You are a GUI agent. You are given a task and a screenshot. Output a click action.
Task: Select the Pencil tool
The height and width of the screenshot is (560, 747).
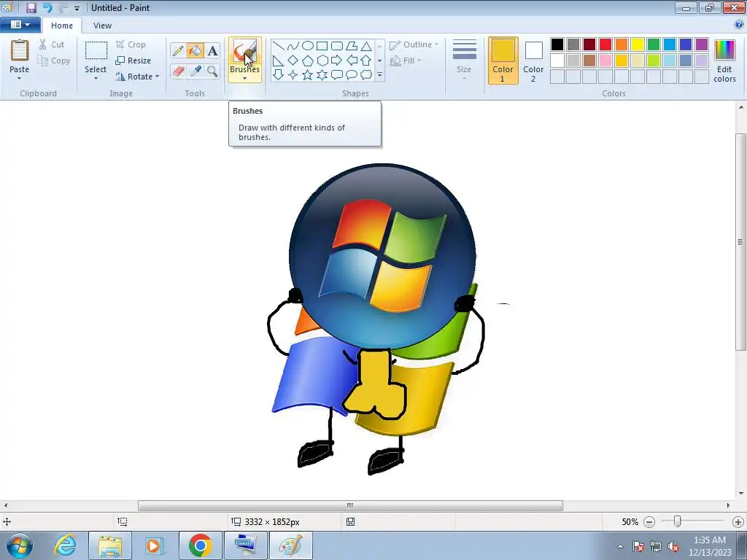click(x=178, y=50)
